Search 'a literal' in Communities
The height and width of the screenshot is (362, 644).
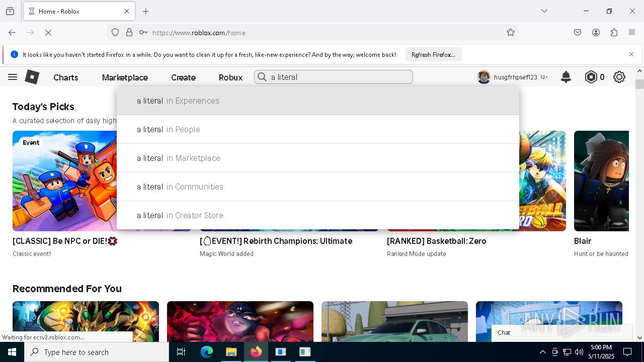318,187
